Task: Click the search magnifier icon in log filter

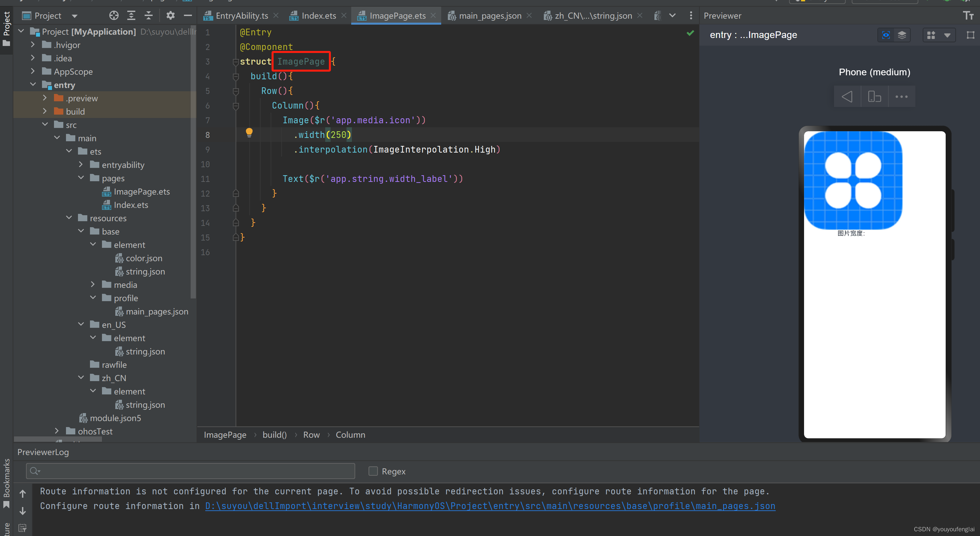Action: (35, 471)
